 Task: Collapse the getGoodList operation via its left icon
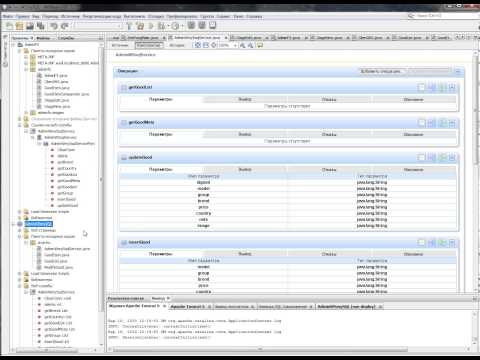coord(124,87)
